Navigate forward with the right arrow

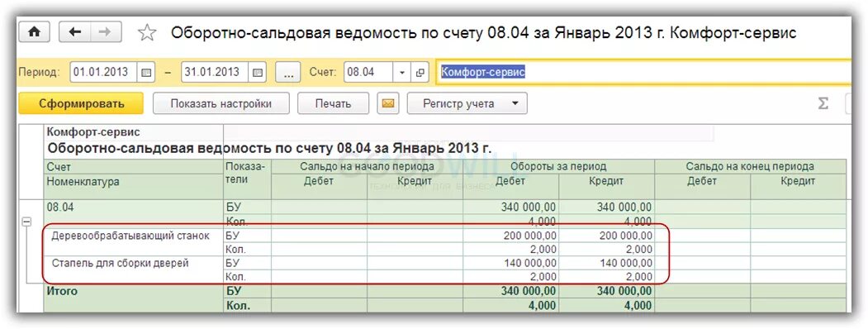(105, 32)
